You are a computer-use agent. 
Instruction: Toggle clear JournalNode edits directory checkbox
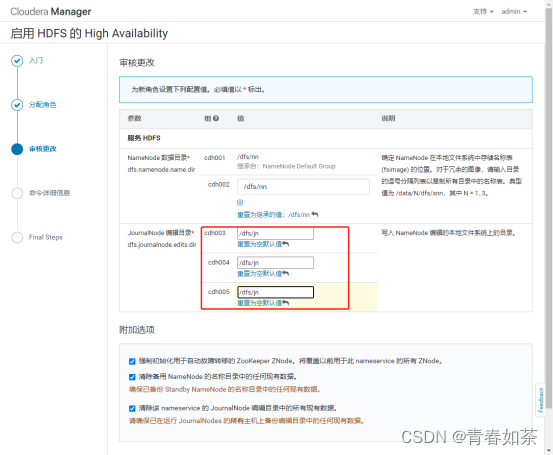tap(132, 408)
